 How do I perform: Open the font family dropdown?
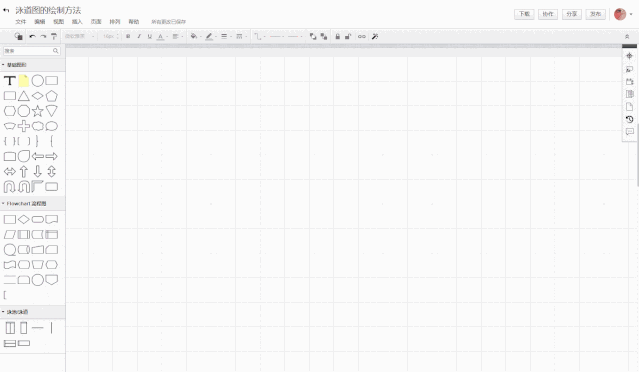pos(79,36)
